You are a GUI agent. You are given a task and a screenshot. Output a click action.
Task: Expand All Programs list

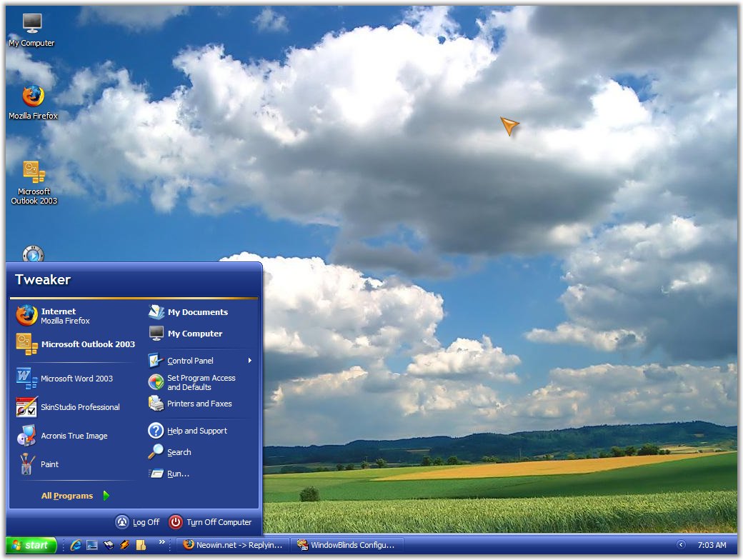75,496
